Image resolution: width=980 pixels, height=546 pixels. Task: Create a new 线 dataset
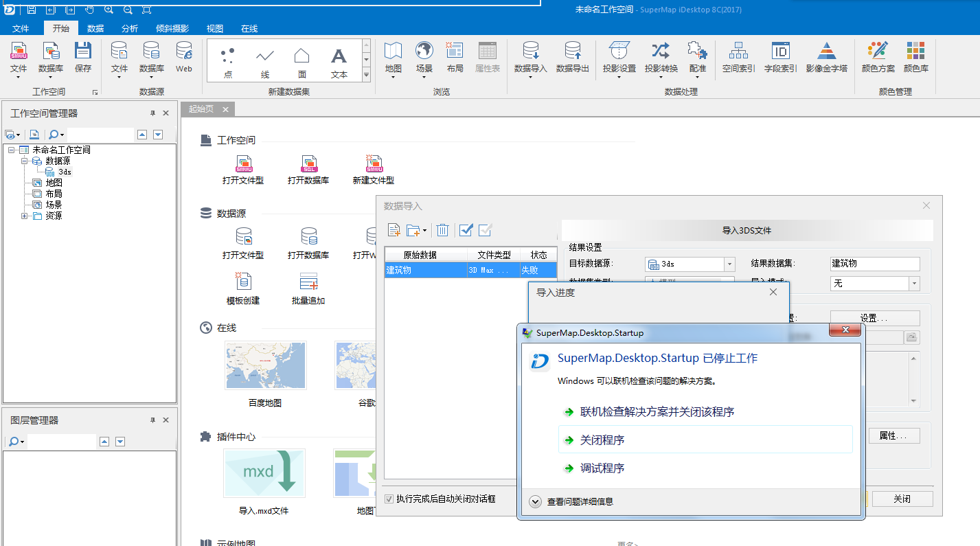click(265, 61)
